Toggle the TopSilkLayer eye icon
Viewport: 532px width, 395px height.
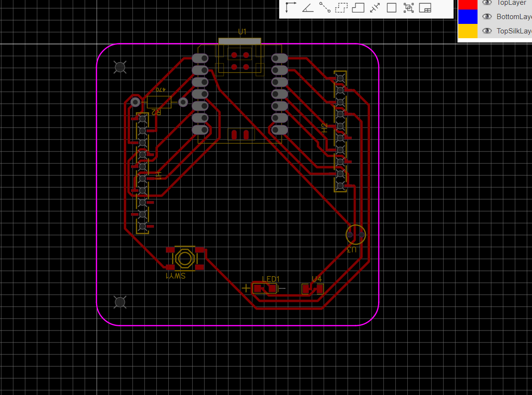click(x=487, y=31)
